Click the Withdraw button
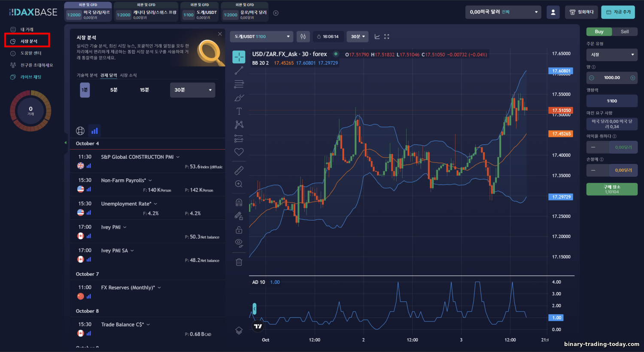 (x=581, y=12)
